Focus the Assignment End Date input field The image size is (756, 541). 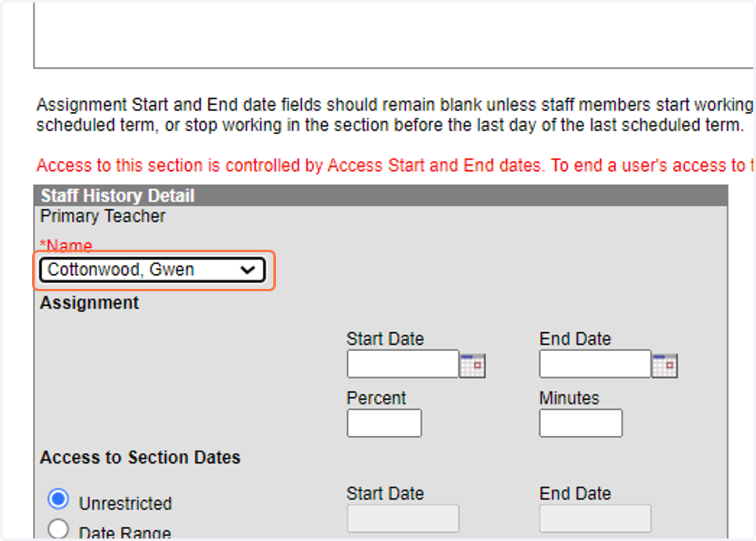(x=595, y=364)
